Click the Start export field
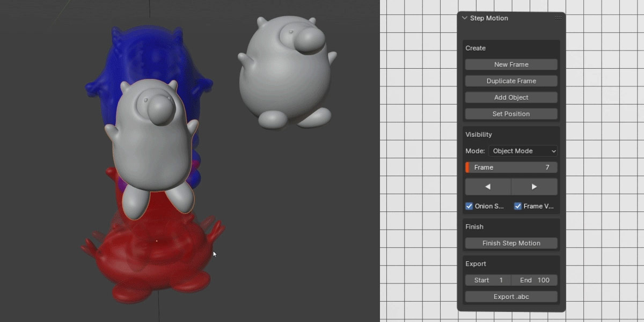The width and height of the screenshot is (644, 322). coord(487,280)
